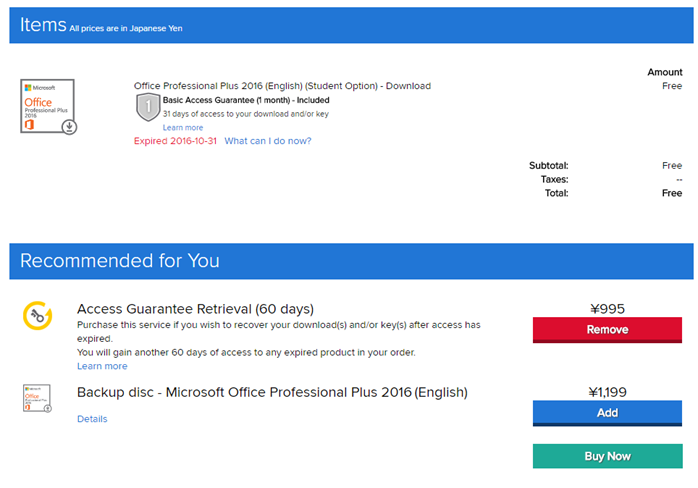
Task: Click the Backup disc product thumbnail
Action: (x=37, y=398)
